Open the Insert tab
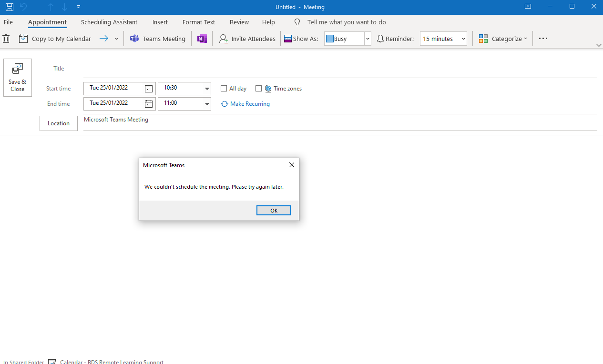The height and width of the screenshot is (364, 603). pyautogui.click(x=160, y=22)
